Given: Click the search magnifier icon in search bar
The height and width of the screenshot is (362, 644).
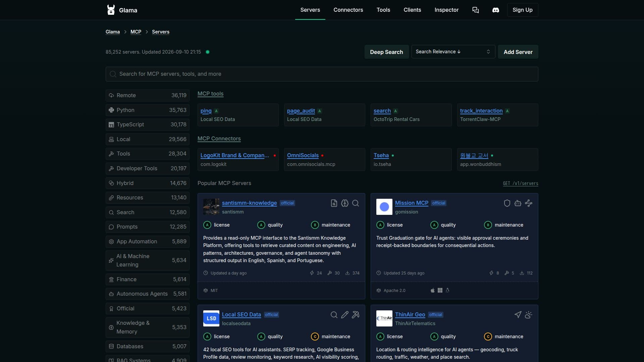Looking at the screenshot, I should pos(113,74).
